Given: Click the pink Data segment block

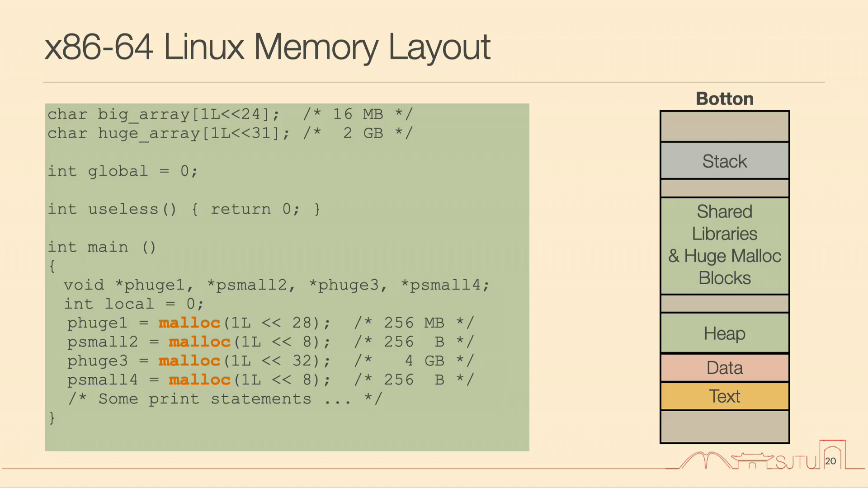Looking at the screenshot, I should [x=725, y=368].
